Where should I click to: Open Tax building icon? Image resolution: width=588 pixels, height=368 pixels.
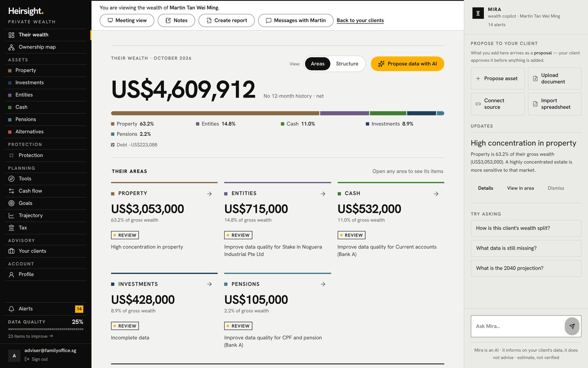pyautogui.click(x=11, y=228)
